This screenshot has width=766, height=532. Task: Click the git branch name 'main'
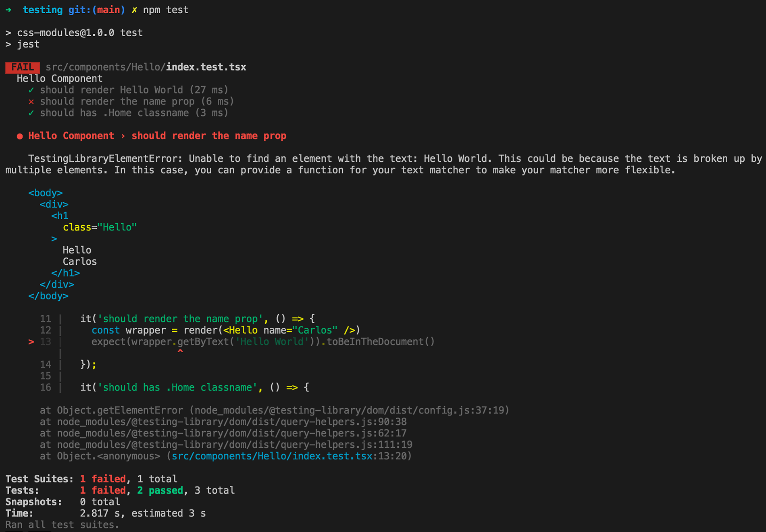tap(108, 10)
